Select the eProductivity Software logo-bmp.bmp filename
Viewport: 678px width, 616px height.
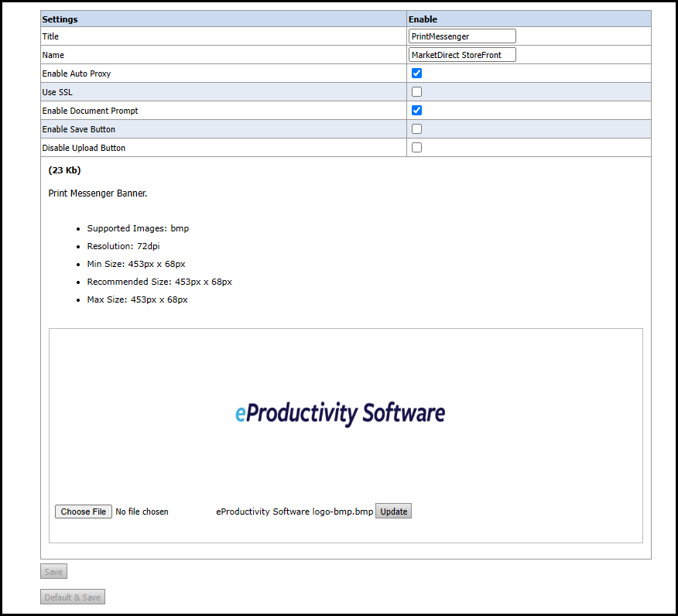(x=294, y=512)
